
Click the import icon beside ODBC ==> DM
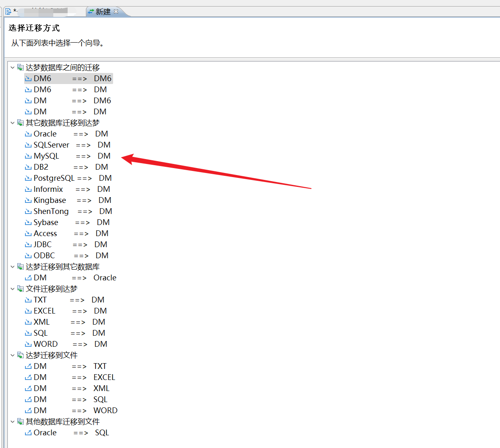coord(28,255)
